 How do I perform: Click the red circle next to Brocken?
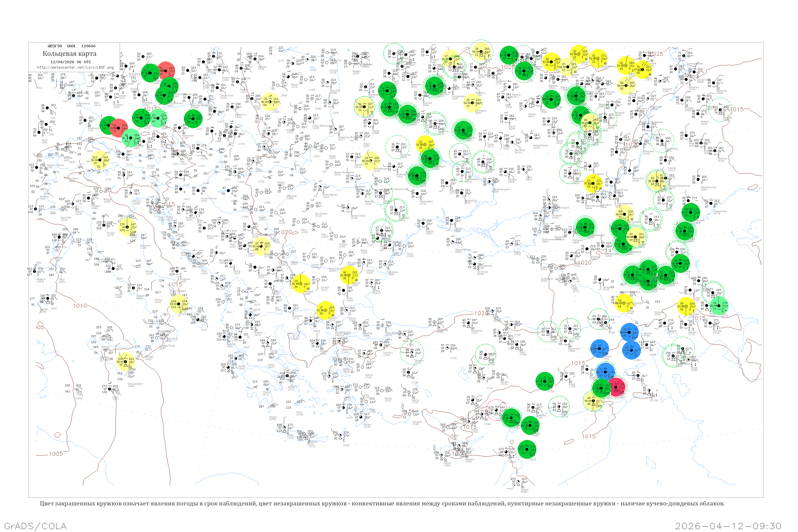[x=166, y=70]
